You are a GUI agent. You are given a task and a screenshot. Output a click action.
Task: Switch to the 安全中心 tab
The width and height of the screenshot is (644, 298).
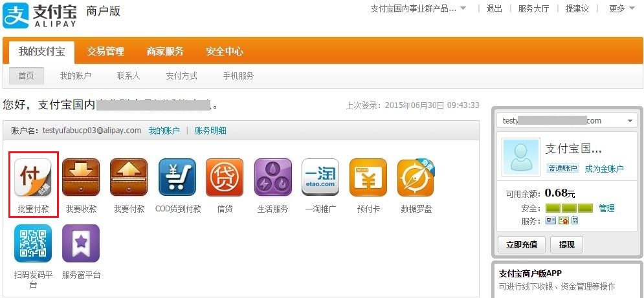point(225,52)
